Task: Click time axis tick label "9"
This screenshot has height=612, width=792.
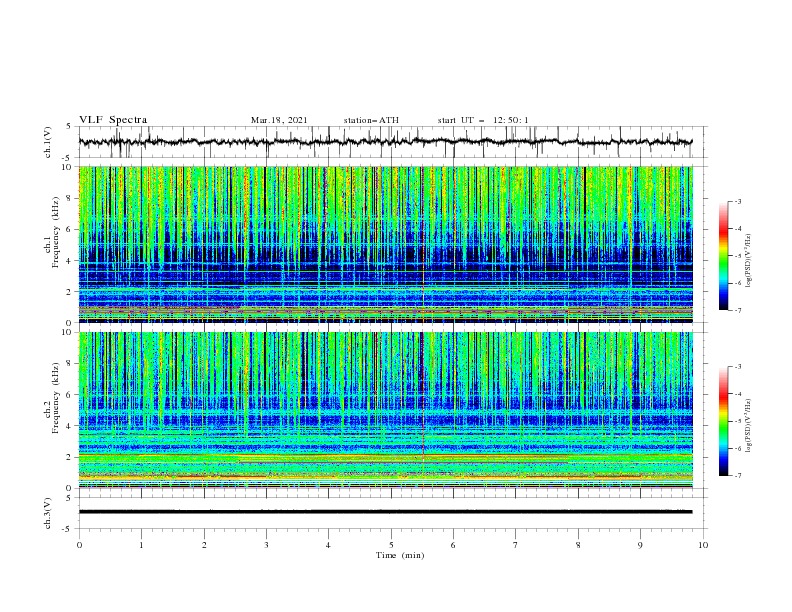Action: (640, 545)
